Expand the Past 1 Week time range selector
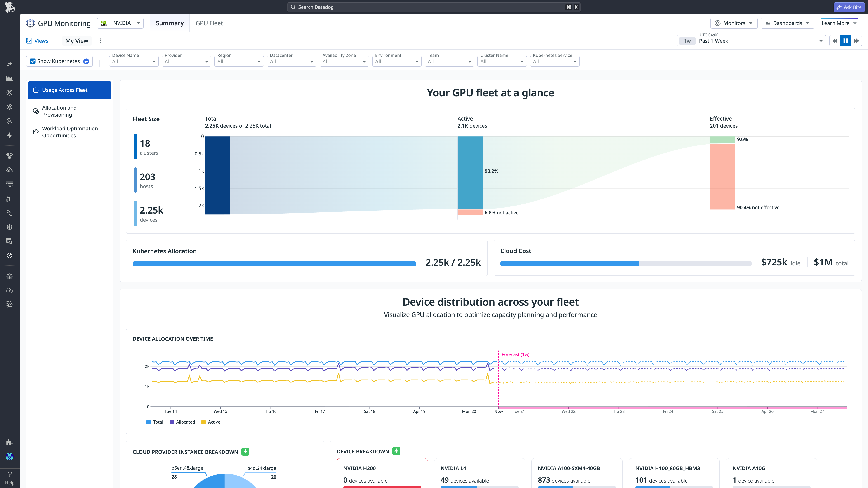Viewport: 868px width, 488px height. click(751, 41)
